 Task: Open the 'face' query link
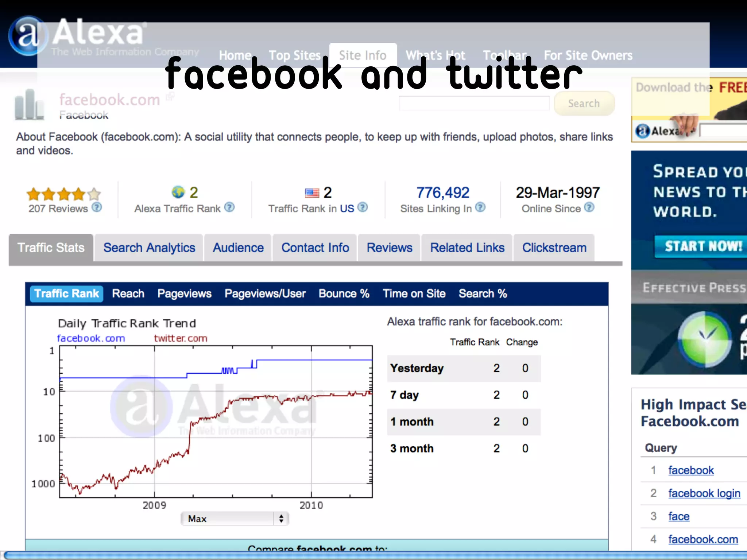tap(679, 516)
